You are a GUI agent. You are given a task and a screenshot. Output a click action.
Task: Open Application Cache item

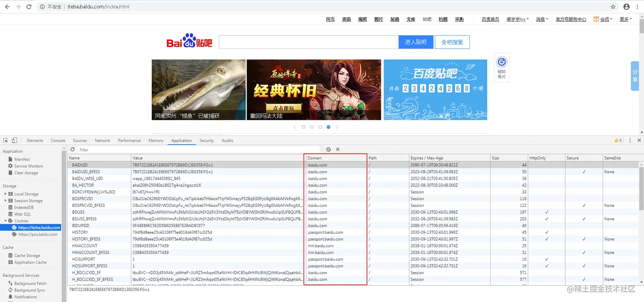(x=30, y=262)
